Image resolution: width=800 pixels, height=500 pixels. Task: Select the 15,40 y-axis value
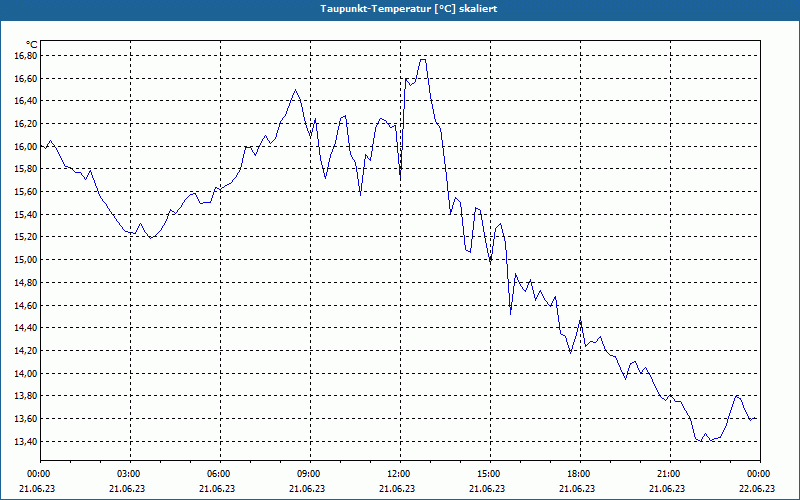pos(25,214)
